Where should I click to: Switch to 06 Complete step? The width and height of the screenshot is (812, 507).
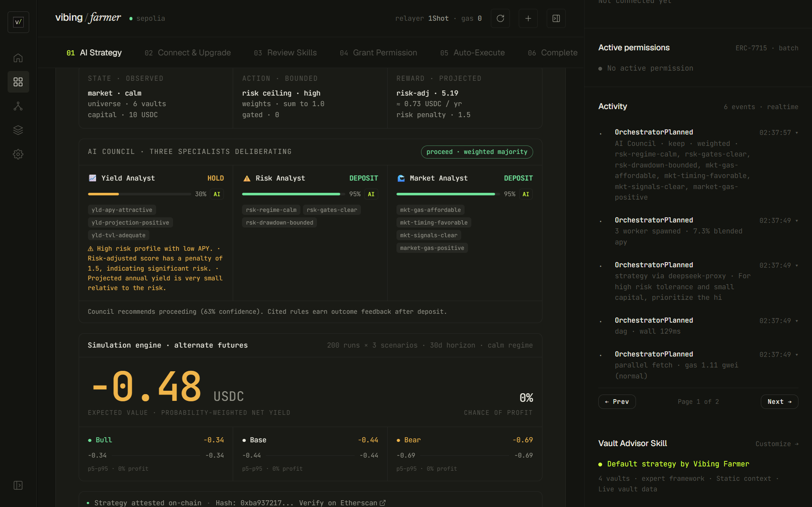click(553, 53)
